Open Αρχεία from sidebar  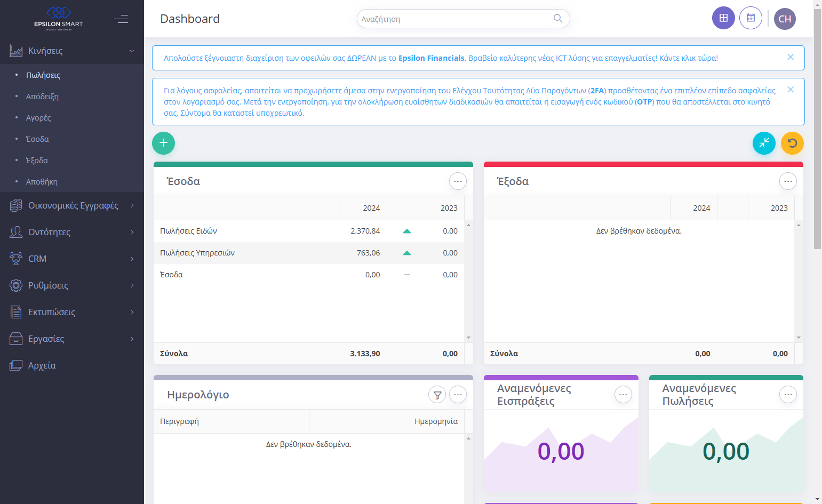[72, 365]
